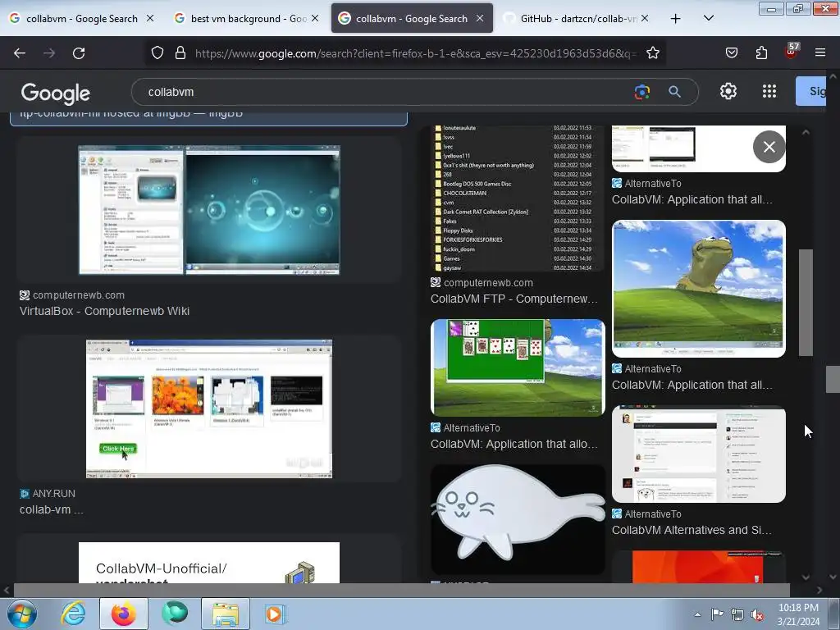This screenshot has width=840, height=630.
Task: Switch to the first collabvm Google Search tab
Action: coord(82,18)
